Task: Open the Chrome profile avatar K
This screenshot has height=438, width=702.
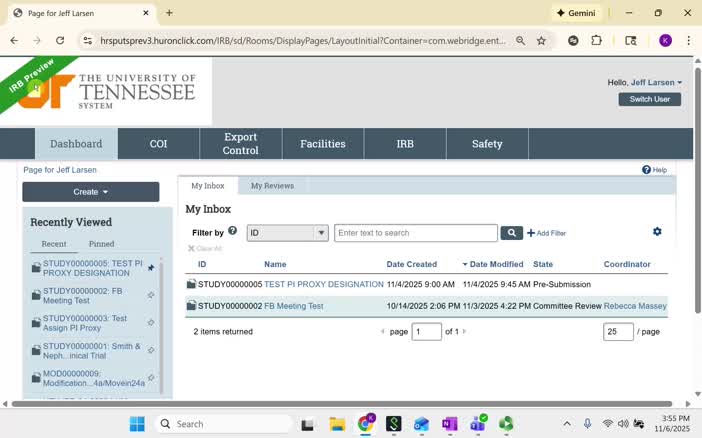Action: click(665, 41)
